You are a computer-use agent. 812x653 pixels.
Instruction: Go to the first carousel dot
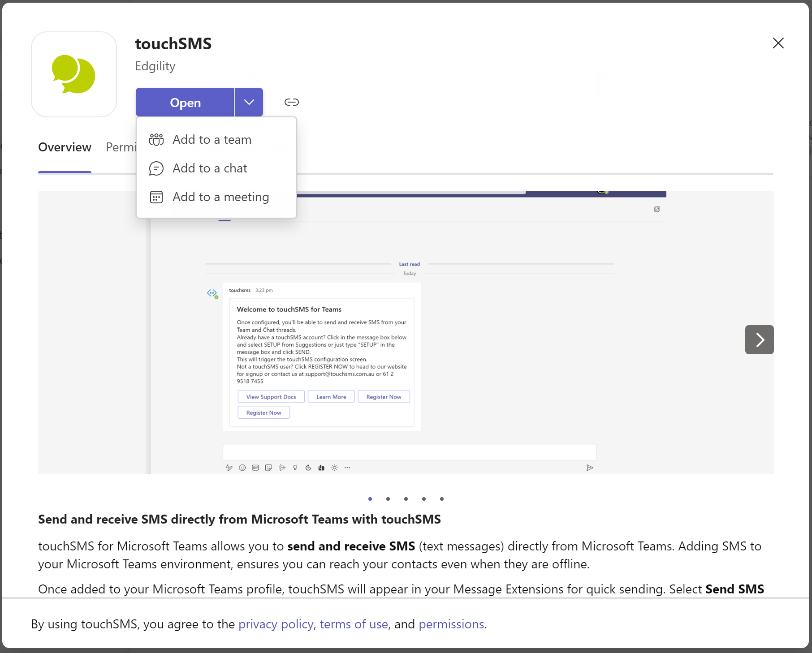click(x=370, y=499)
